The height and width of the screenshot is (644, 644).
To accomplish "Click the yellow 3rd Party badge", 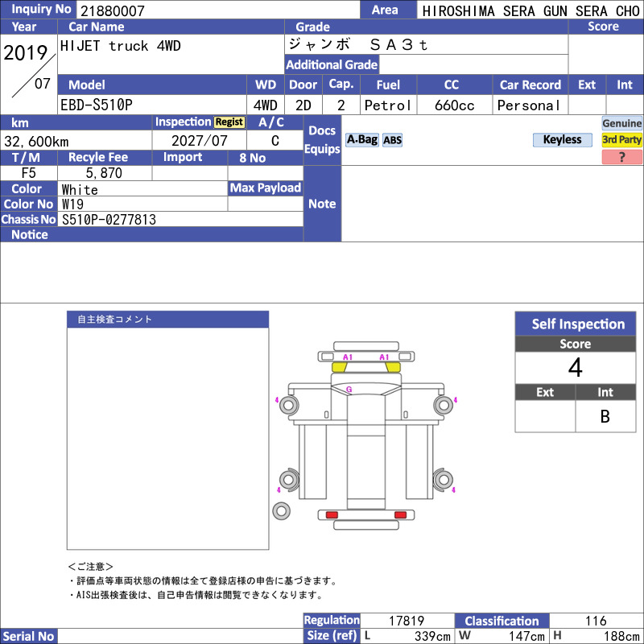I will [x=621, y=139].
